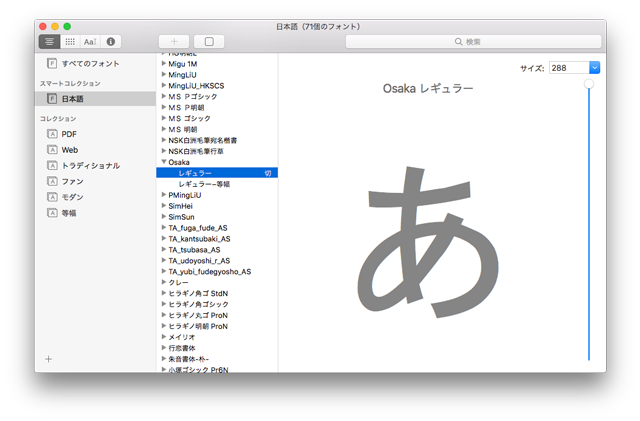This screenshot has height=421, width=640.
Task: Switch to custom text preview view
Action: (90, 42)
